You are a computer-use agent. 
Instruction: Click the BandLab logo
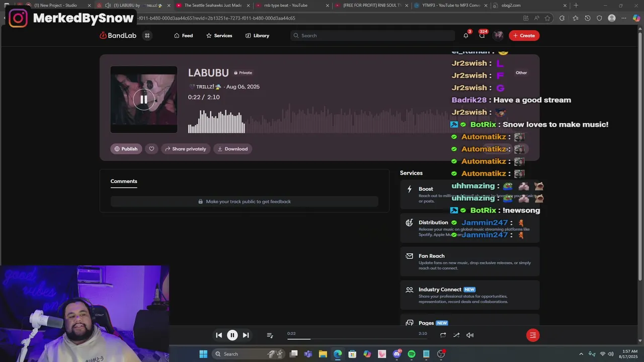tap(118, 36)
